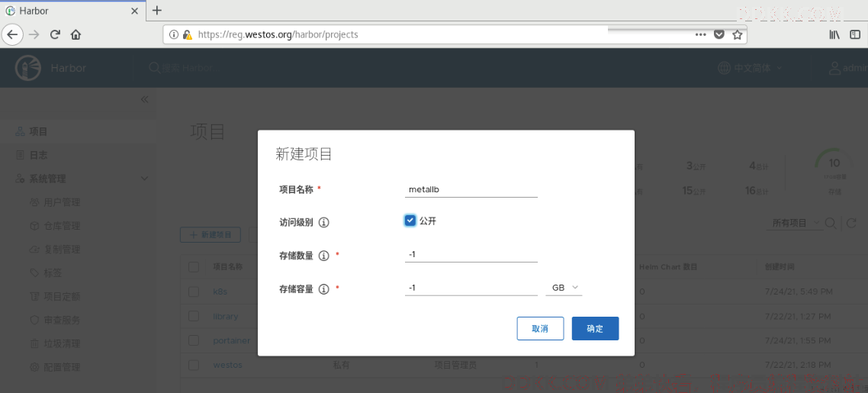The width and height of the screenshot is (868, 393).
Task: Open the browser library icon
Action: pyautogui.click(x=834, y=34)
